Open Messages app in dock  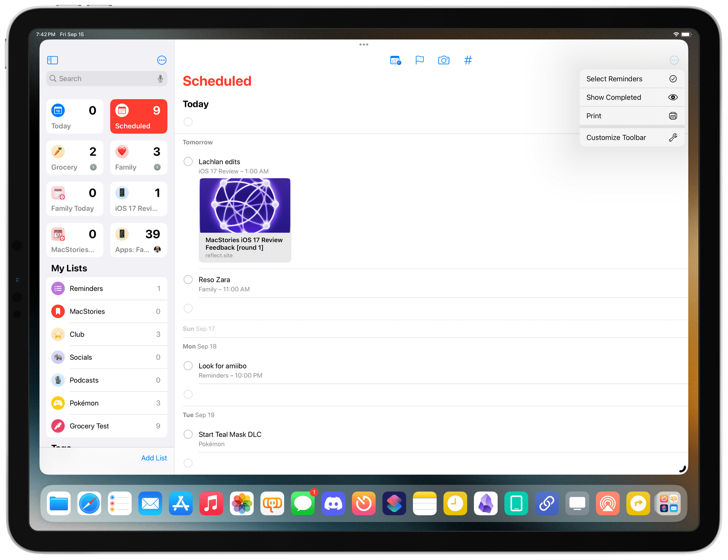[x=303, y=503]
